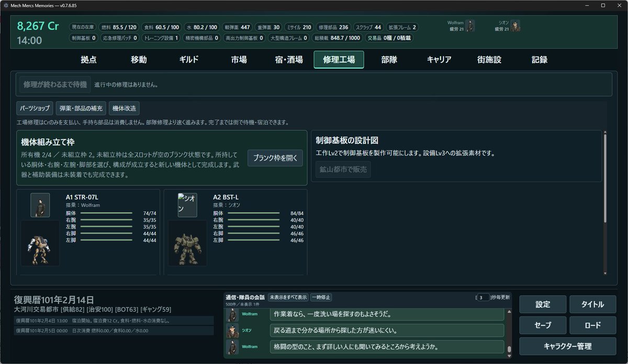The width and height of the screenshot is (628, 364).
Task: Click シオン avatar beside the 戻る道まで message
Action: (232, 331)
